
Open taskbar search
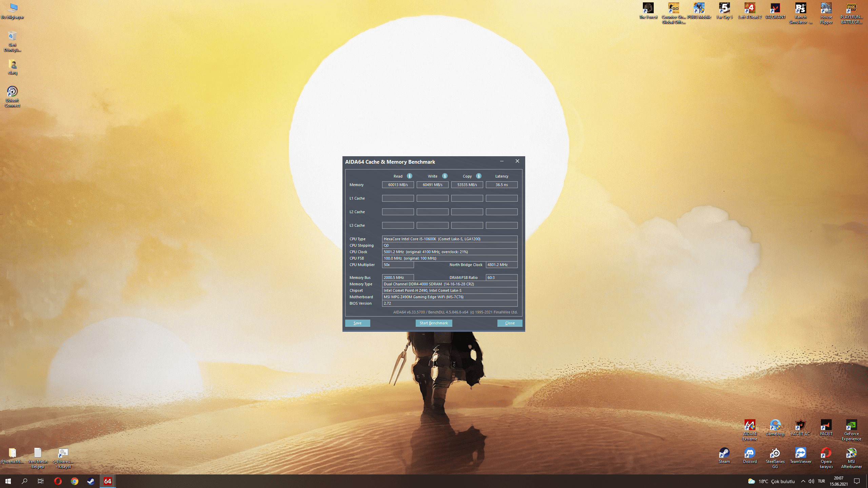pos(24,481)
